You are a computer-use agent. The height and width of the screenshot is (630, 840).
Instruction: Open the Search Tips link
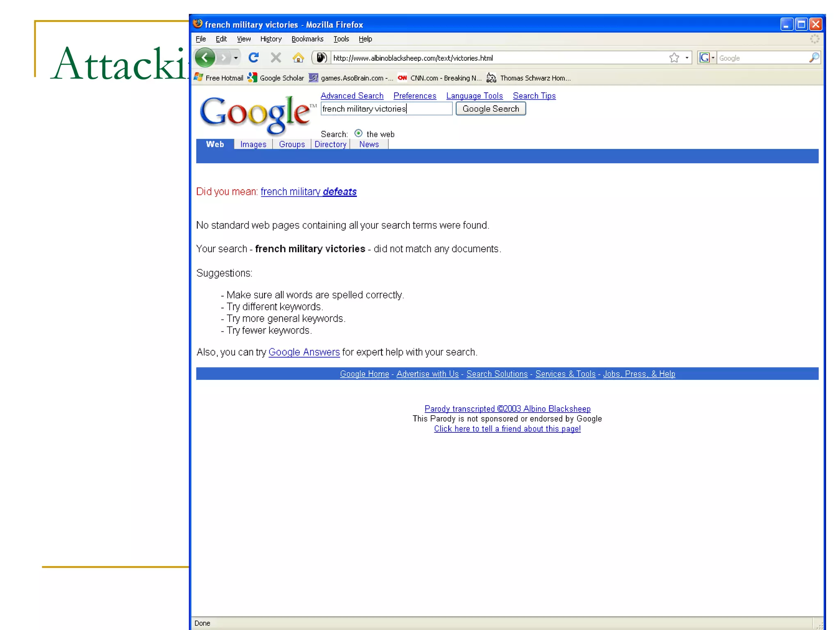tap(534, 96)
